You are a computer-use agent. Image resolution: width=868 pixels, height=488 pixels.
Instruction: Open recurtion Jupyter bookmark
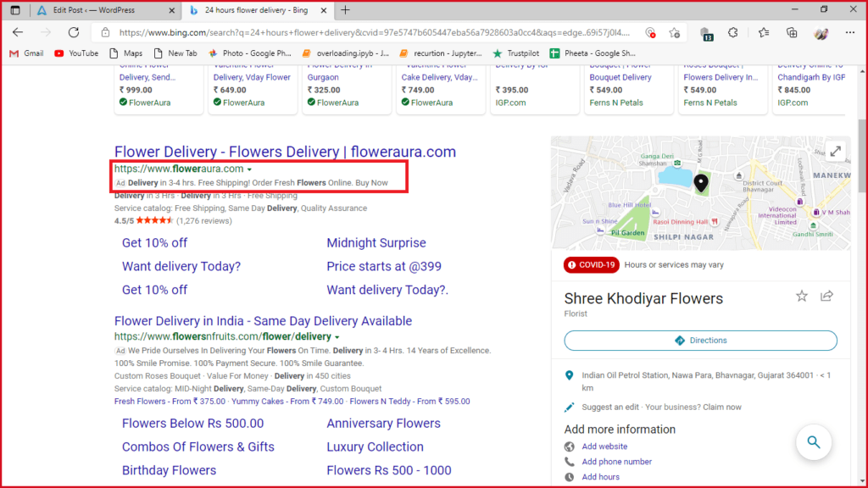point(441,53)
